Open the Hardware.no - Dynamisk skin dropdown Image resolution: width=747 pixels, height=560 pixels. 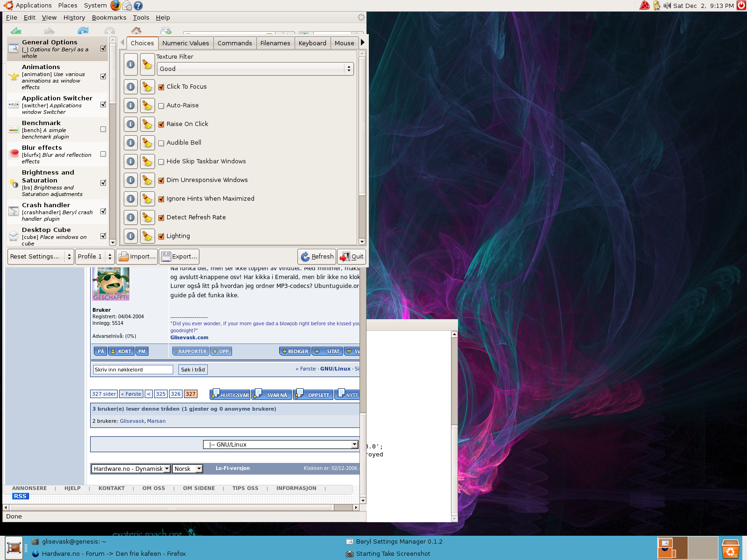point(131,469)
